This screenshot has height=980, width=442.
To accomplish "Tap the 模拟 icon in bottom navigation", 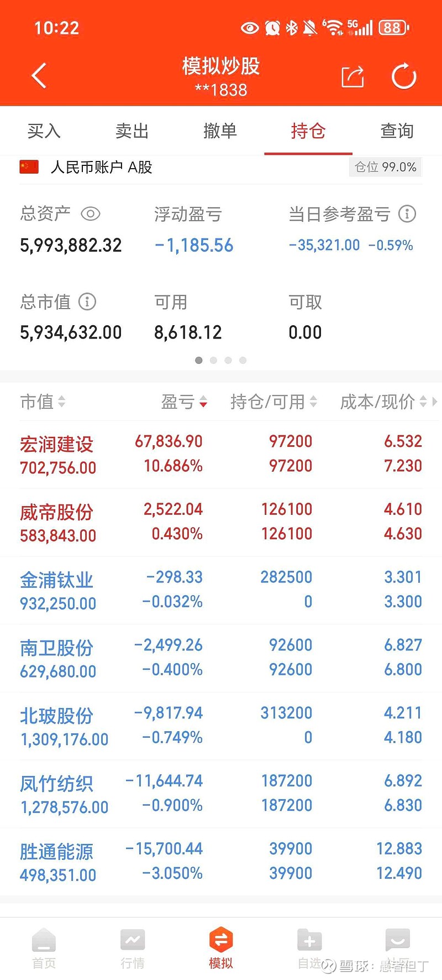I will click(221, 940).
